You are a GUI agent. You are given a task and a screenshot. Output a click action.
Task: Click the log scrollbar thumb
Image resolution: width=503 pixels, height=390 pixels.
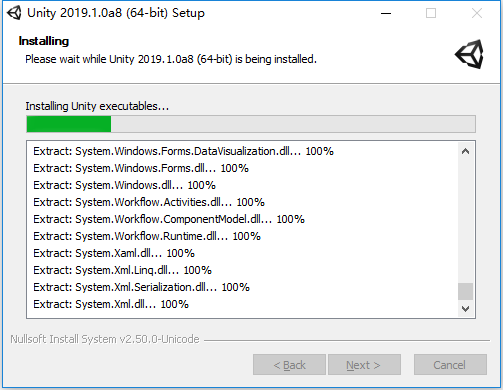coord(466,292)
